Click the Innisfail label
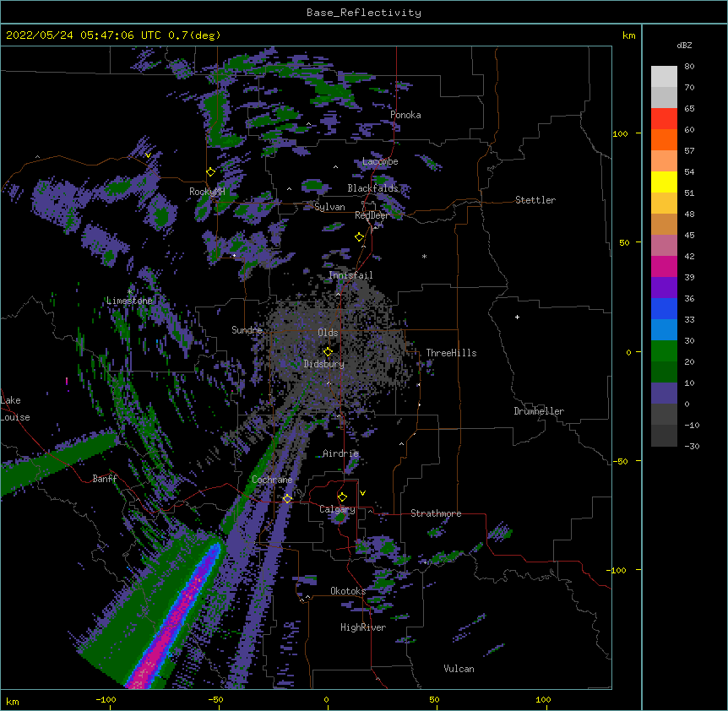The image size is (728, 711). click(350, 275)
